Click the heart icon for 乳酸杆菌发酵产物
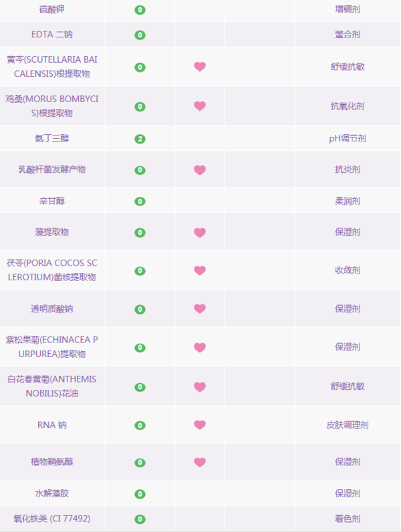The image size is (401, 532). (200, 170)
